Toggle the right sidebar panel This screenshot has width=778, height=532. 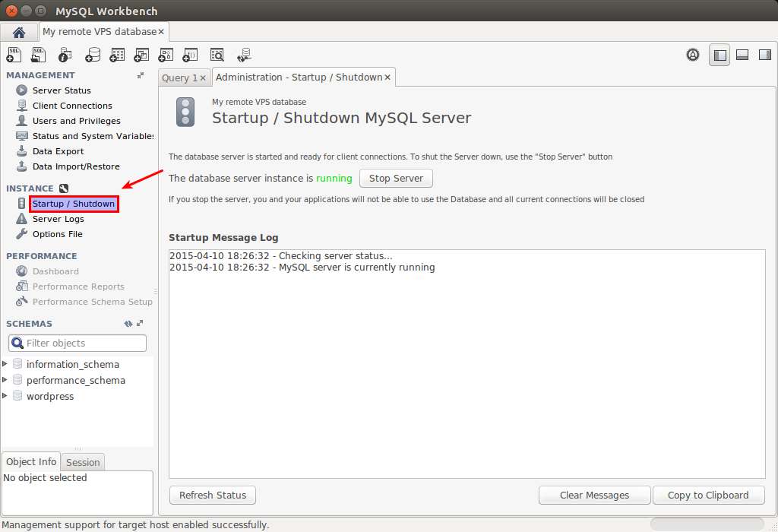coord(764,55)
